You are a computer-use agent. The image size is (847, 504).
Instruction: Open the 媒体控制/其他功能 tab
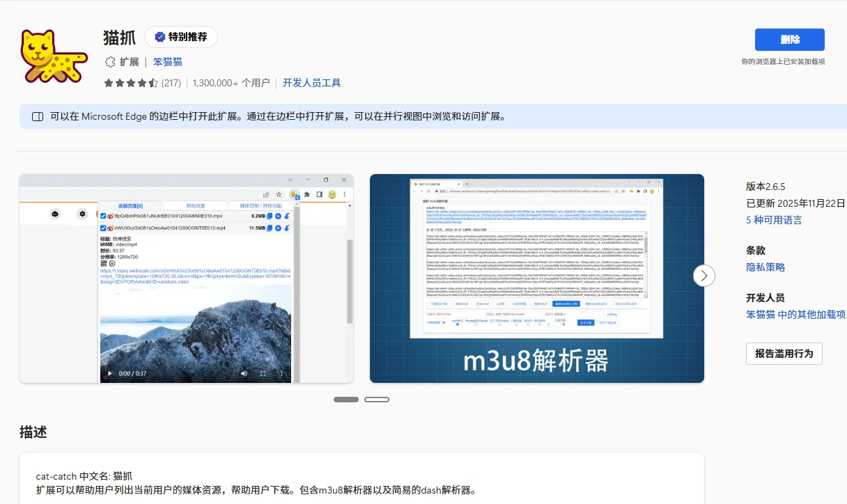(261, 205)
